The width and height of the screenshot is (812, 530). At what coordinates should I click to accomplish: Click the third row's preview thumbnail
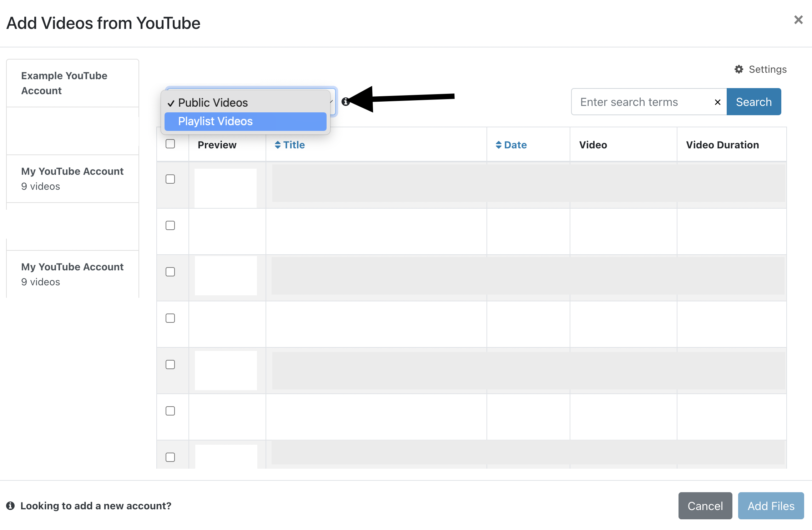226,275
